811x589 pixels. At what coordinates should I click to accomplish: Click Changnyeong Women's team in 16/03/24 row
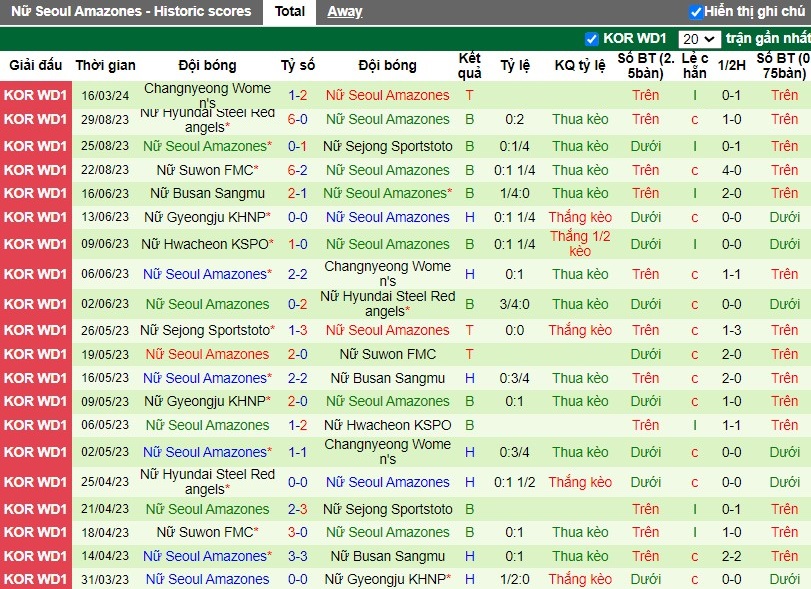[x=207, y=95]
